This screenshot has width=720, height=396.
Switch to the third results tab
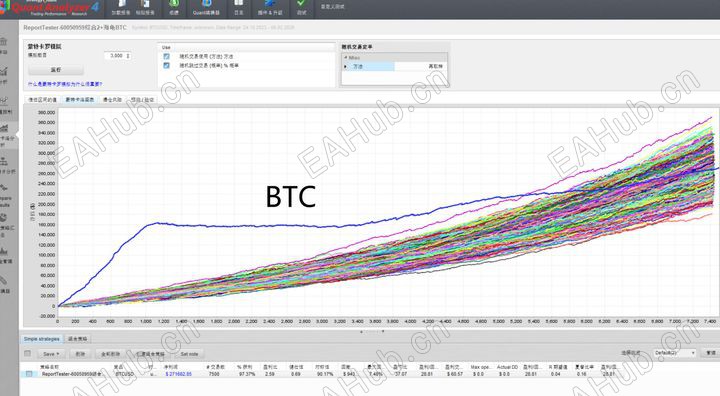tap(112, 100)
